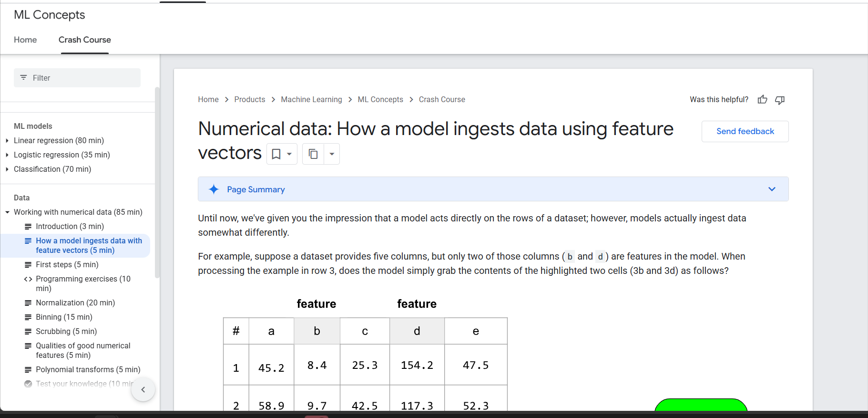Expand Linear regression section
Screen dimensions: 868x418
click(7, 141)
